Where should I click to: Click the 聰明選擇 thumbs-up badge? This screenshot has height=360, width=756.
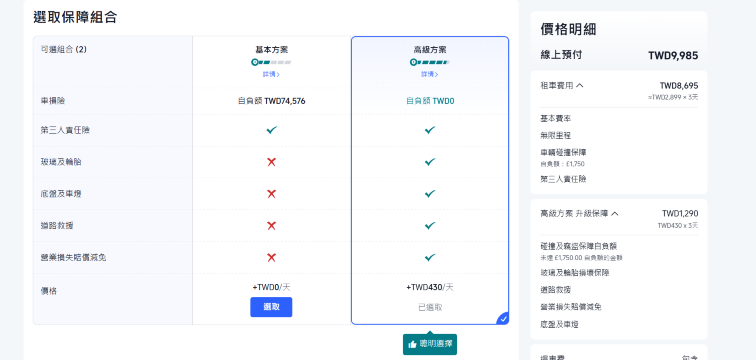(x=430, y=344)
